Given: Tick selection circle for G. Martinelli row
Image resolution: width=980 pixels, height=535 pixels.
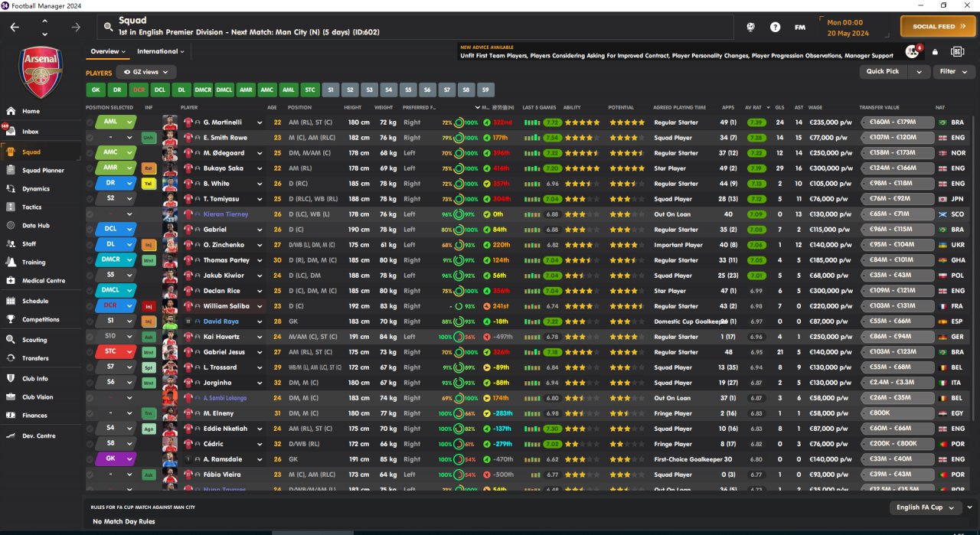Looking at the screenshot, I should [90, 122].
